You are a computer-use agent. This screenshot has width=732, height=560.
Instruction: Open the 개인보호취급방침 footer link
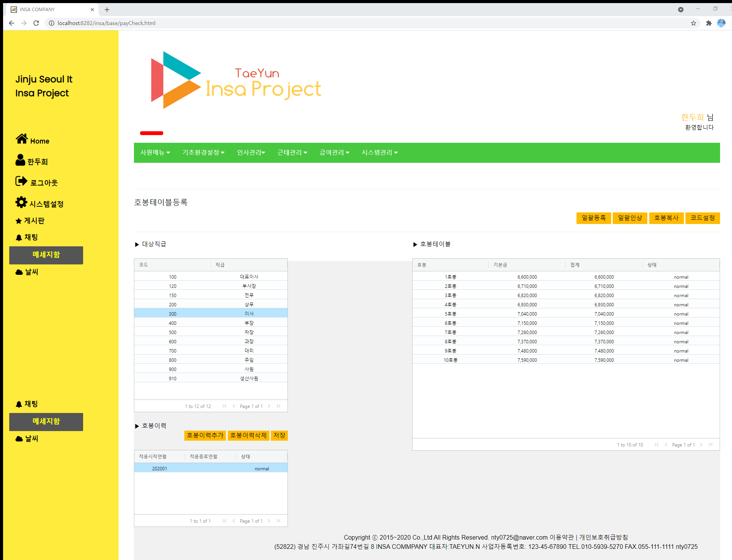tap(603, 537)
